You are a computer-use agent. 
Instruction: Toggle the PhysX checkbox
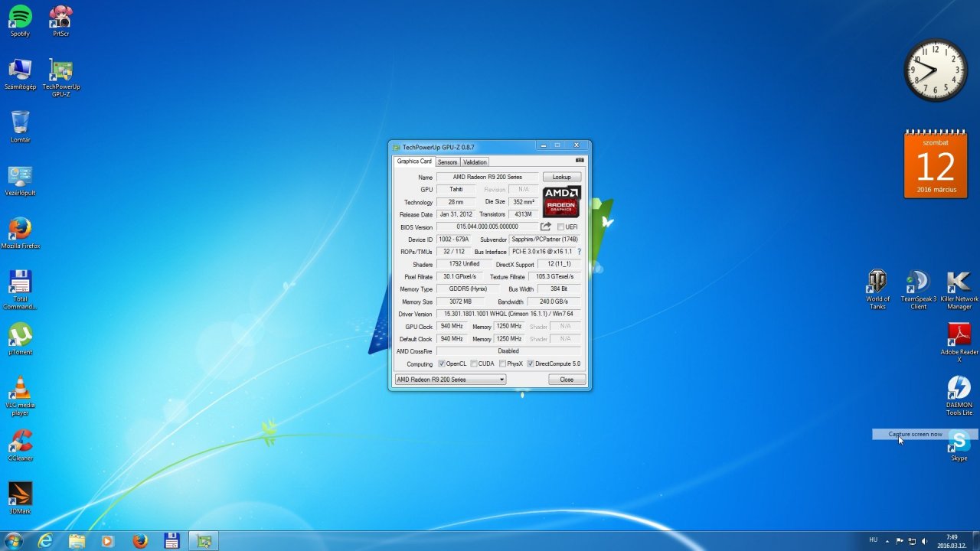(x=502, y=364)
